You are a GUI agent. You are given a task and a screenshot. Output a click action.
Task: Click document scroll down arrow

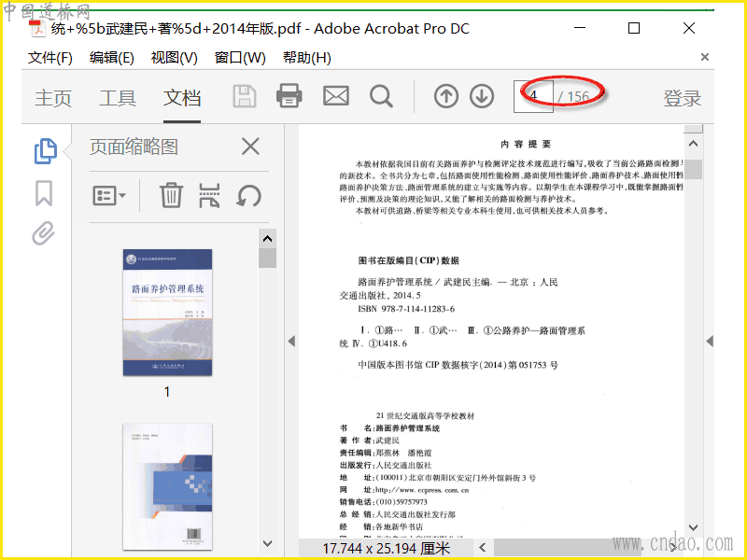click(693, 527)
